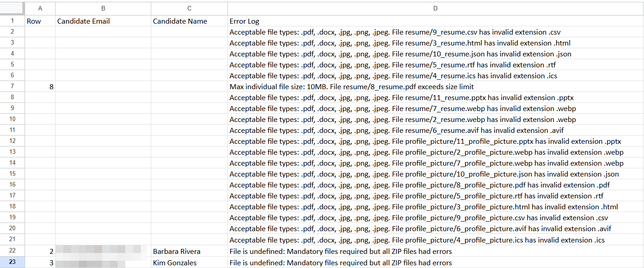This screenshot has height=268, width=644.
Task: Click the 8_resume.pdf size limit error cell
Action: point(435,86)
